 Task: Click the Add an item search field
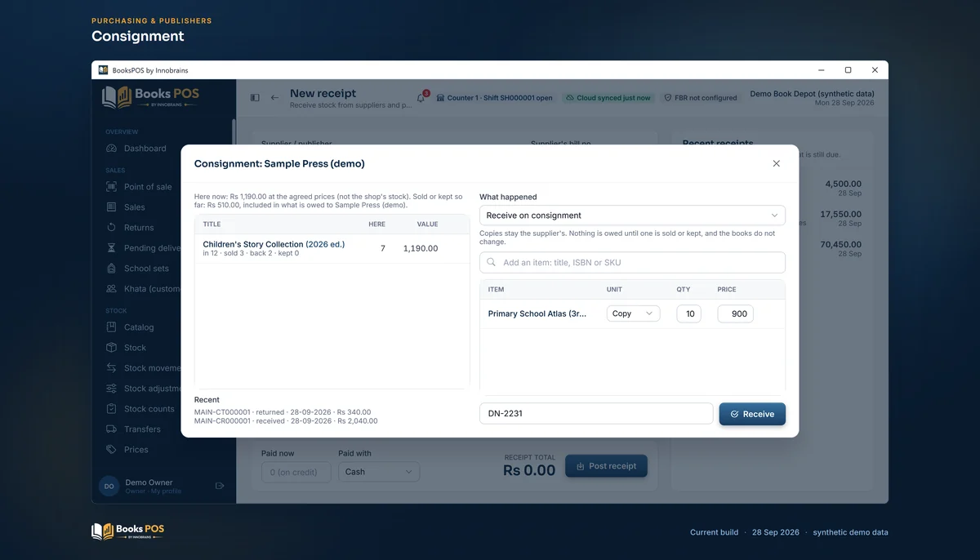click(632, 263)
